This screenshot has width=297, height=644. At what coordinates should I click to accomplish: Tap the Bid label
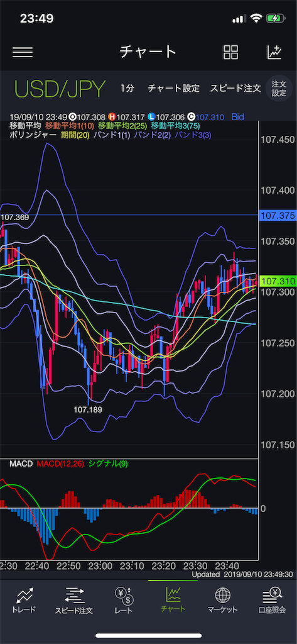[237, 117]
